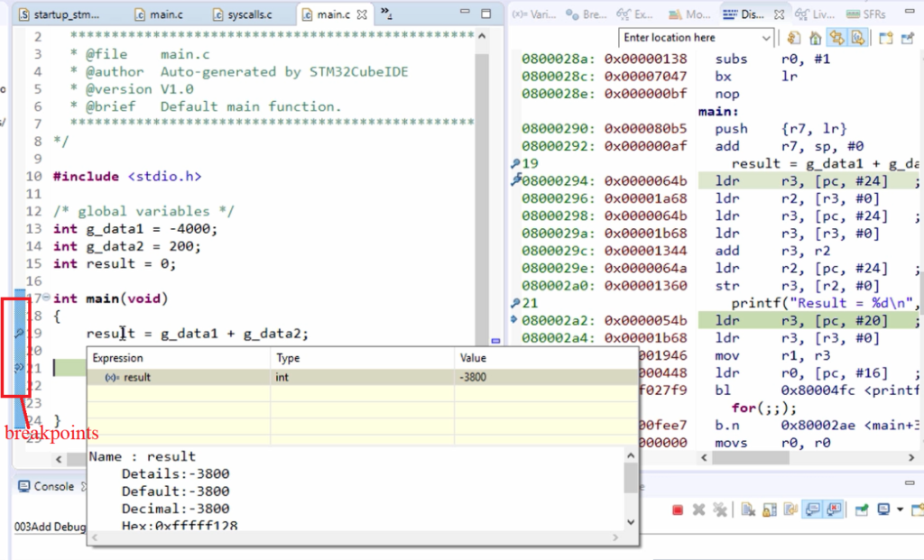This screenshot has width=924, height=560.
Task: Show the hidden editor tabs list
Action: tap(386, 13)
